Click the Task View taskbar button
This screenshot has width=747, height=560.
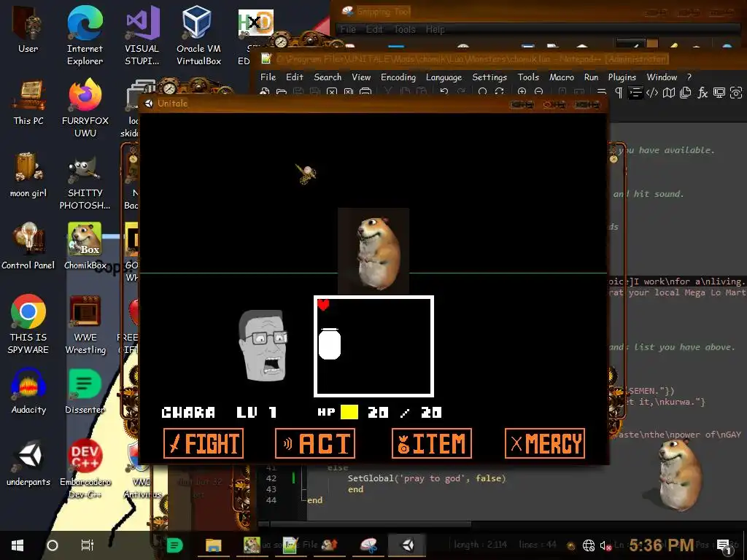tap(88, 545)
